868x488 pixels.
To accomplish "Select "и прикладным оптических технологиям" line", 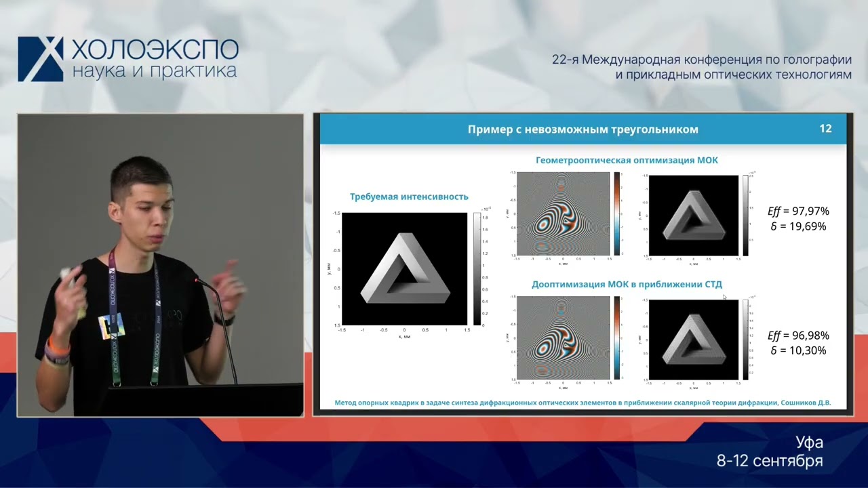I will (733, 75).
